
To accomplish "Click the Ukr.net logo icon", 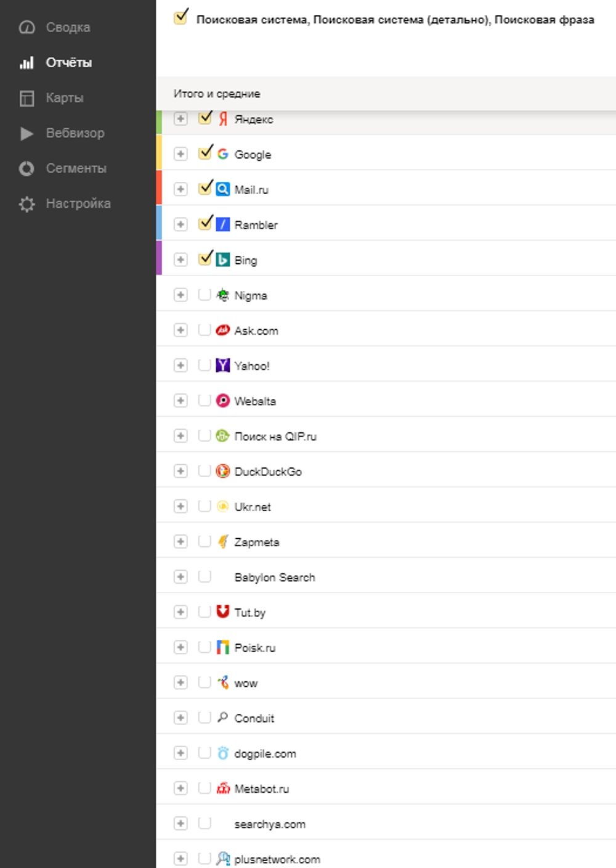I will pos(223,506).
